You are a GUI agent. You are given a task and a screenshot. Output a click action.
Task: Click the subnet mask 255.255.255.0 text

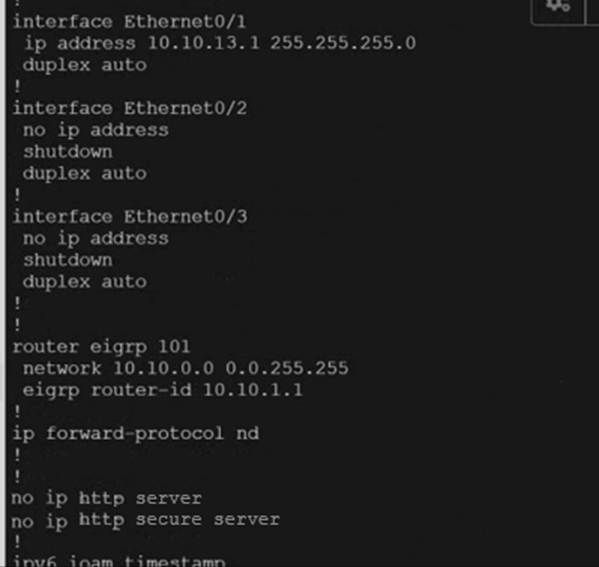pos(343,43)
